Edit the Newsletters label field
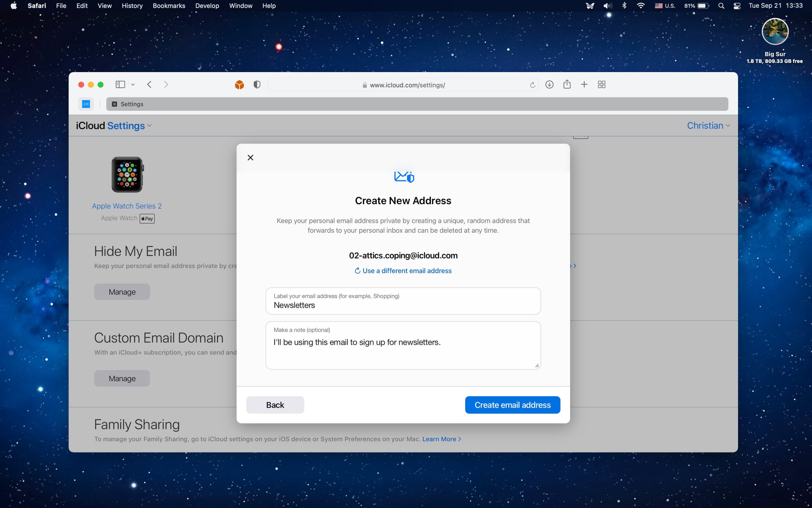812x508 pixels. click(403, 301)
